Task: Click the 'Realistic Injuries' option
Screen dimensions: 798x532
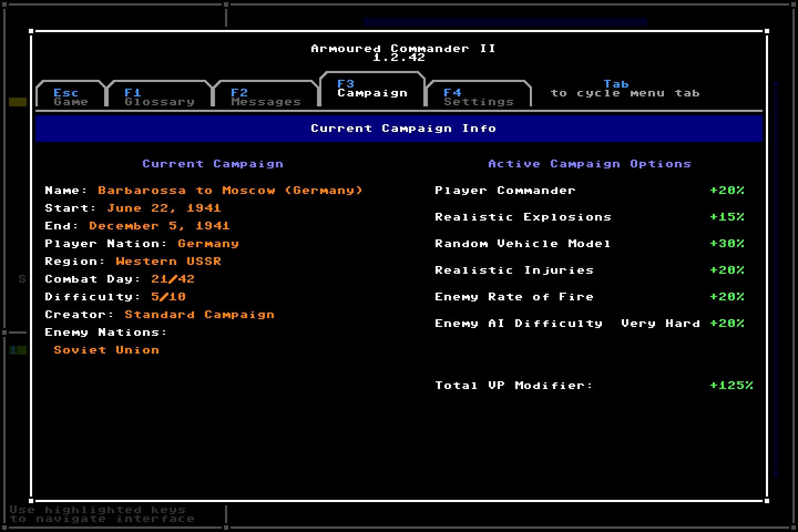Action: pos(514,270)
